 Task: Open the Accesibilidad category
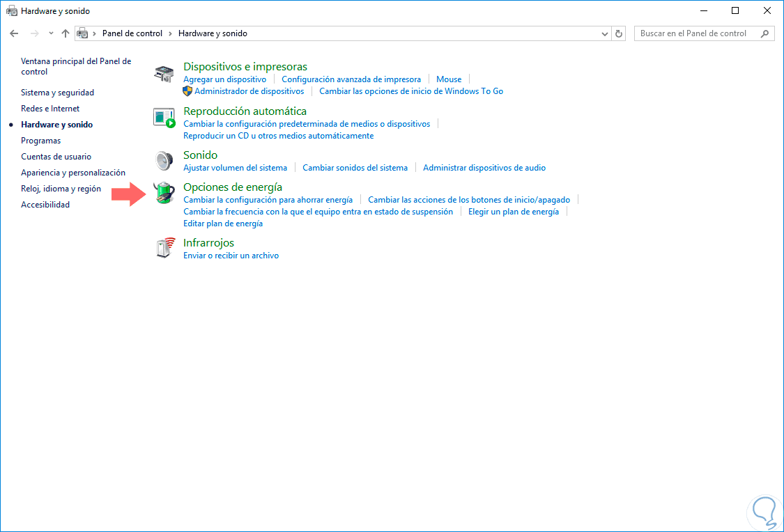pyautogui.click(x=45, y=204)
